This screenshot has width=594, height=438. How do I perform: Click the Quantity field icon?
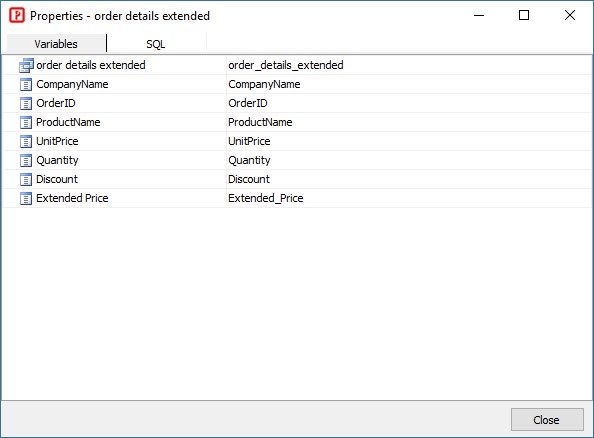[x=26, y=160]
